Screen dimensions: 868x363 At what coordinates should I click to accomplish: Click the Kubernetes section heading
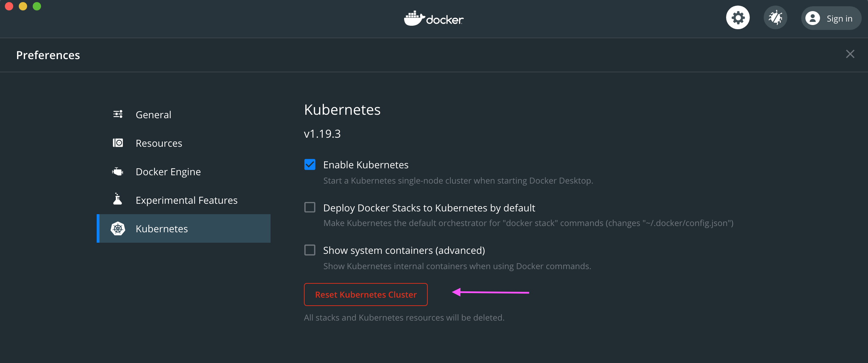342,110
